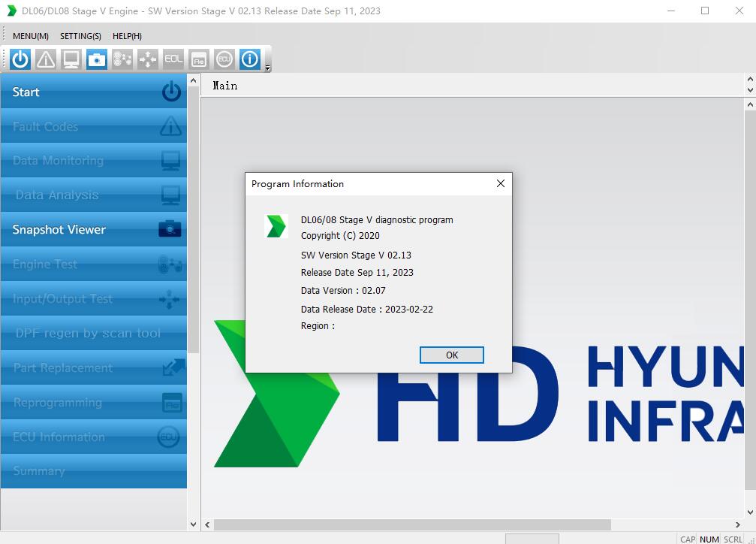Click the green logo in Program Information dialog

(276, 226)
